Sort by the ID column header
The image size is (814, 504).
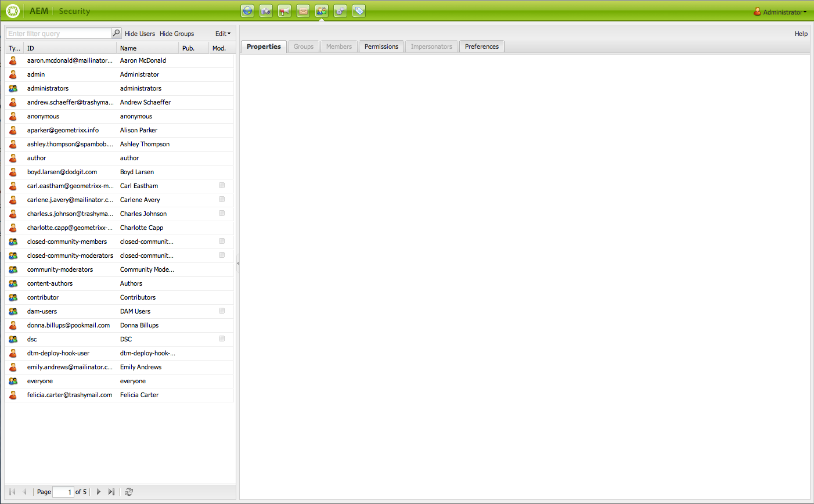(70, 48)
